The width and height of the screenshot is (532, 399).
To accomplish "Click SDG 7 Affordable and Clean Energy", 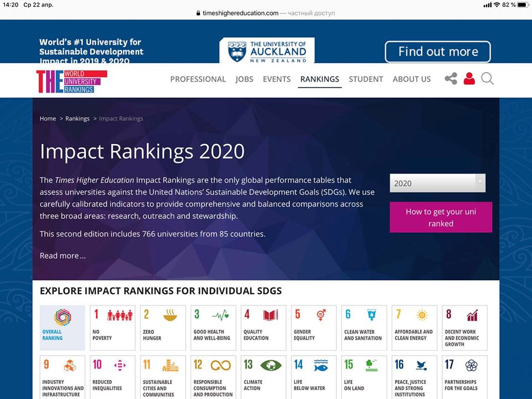I will coord(414,328).
